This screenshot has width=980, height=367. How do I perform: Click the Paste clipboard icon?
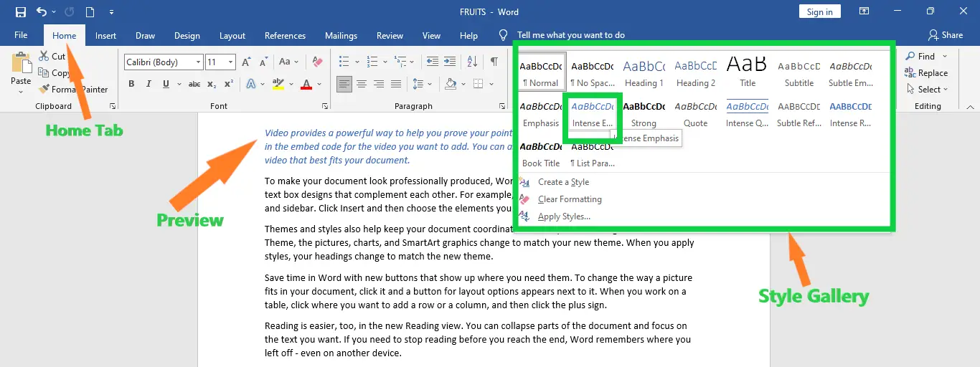[21, 62]
